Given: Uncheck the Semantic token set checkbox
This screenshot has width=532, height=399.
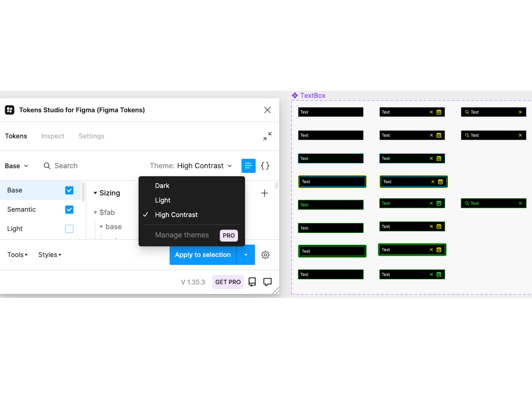Looking at the screenshot, I should pos(69,209).
